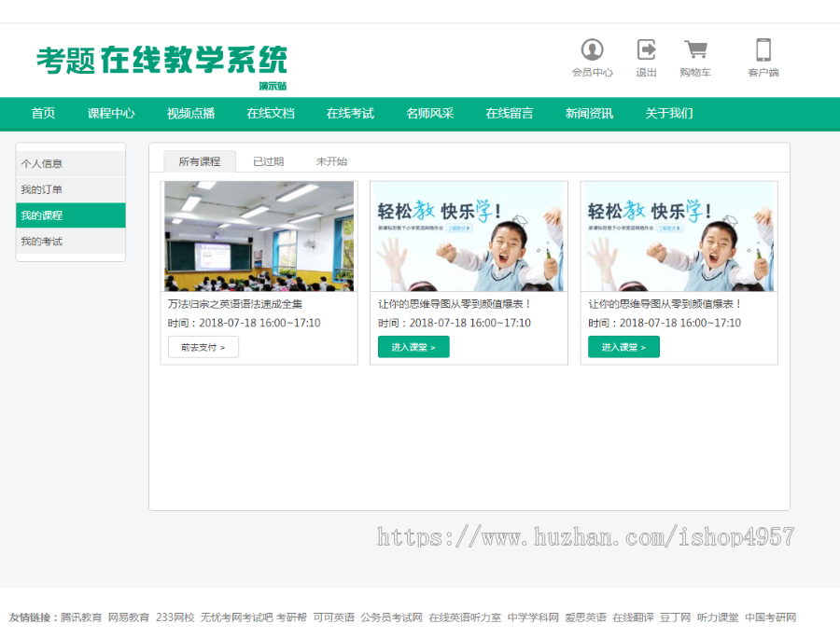Viewport: 840px width, 638px height.
Task: Open the 腾讯教育 footer link
Action: (x=84, y=617)
